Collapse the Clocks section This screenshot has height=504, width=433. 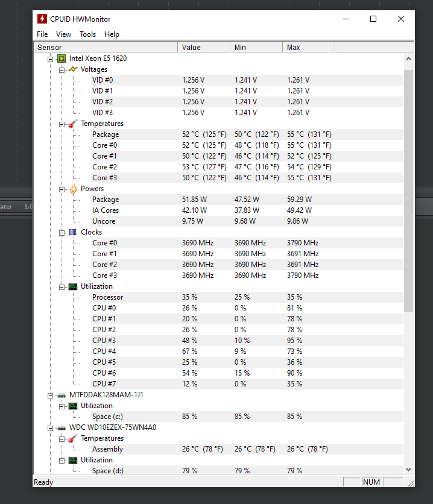[62, 233]
